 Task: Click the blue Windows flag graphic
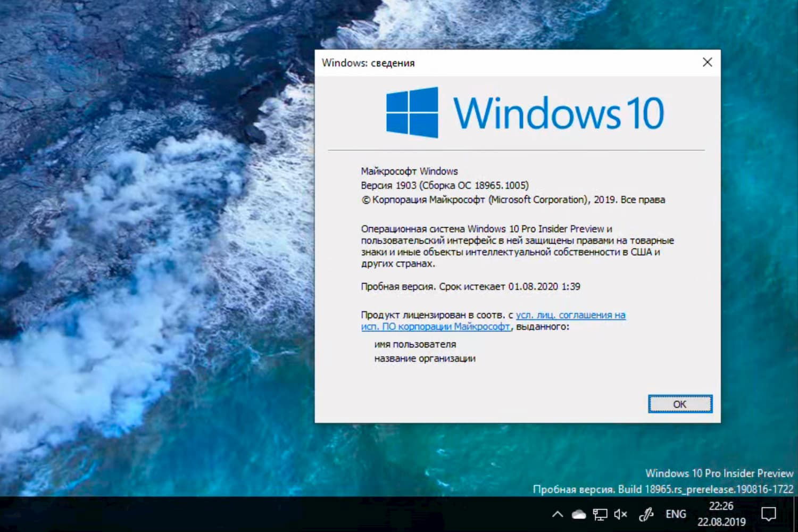pos(411,113)
